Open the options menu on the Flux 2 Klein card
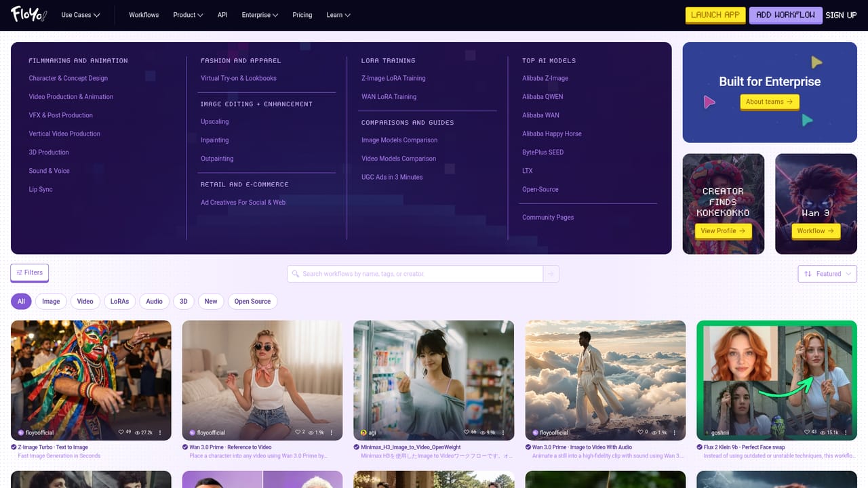The width and height of the screenshot is (868, 488). click(x=846, y=432)
